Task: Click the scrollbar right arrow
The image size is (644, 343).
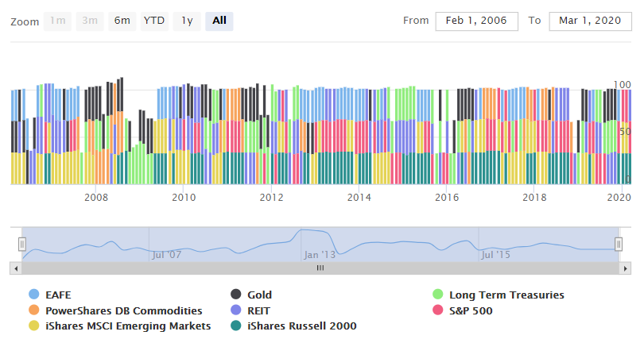Action: [x=625, y=268]
